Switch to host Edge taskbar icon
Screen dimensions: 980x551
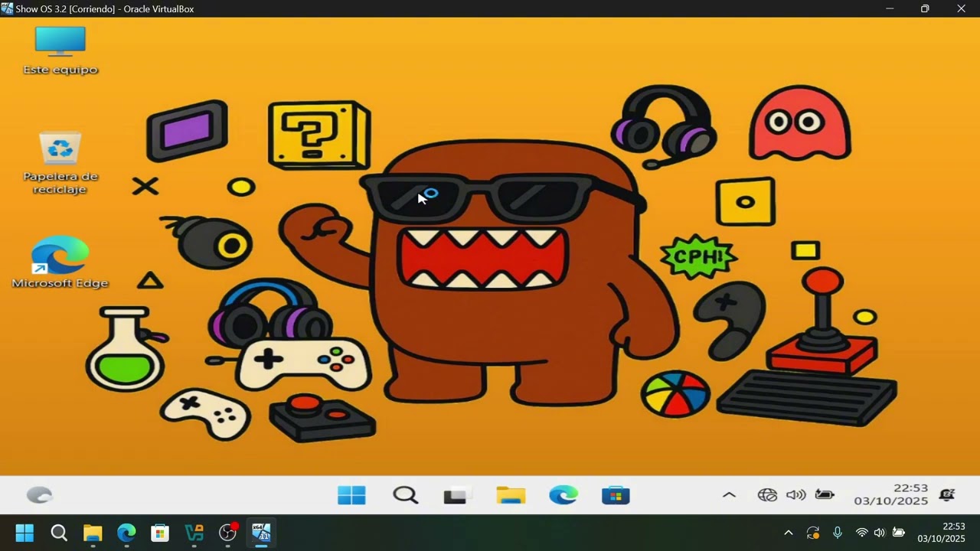(126, 533)
